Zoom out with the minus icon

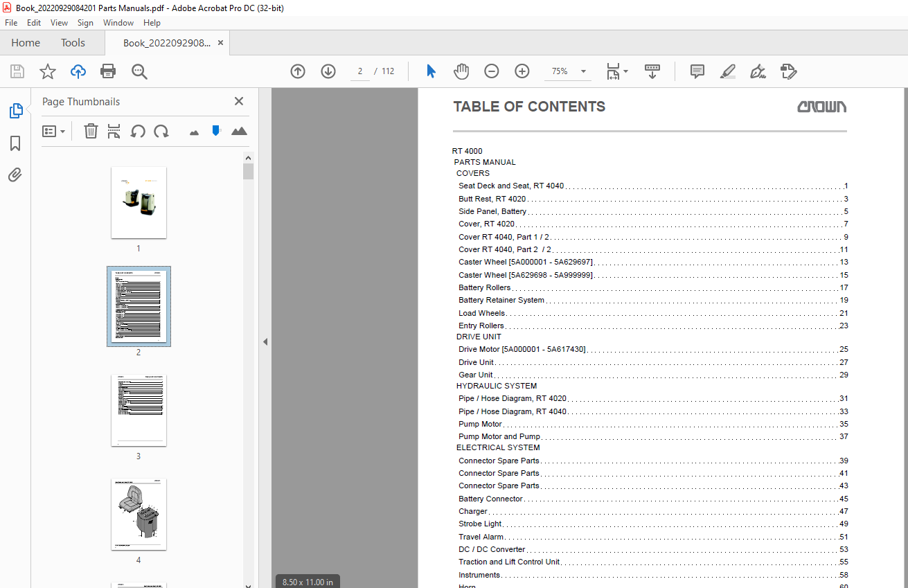click(492, 71)
